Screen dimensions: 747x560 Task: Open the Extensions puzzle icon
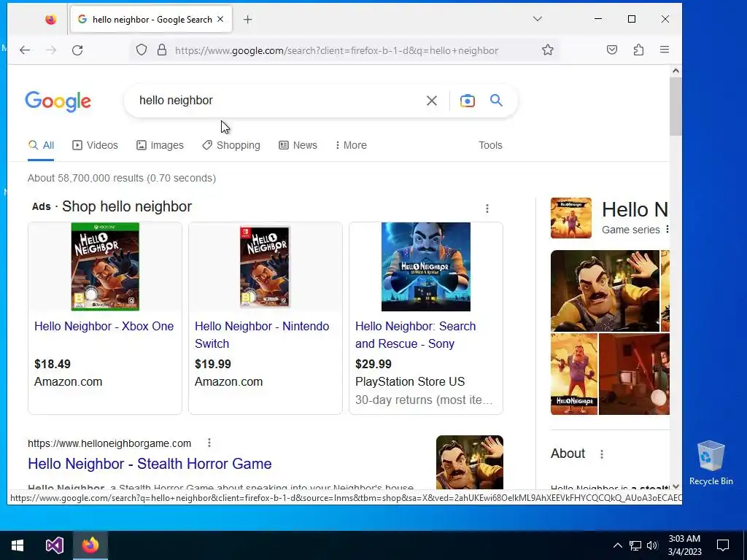pyautogui.click(x=638, y=50)
